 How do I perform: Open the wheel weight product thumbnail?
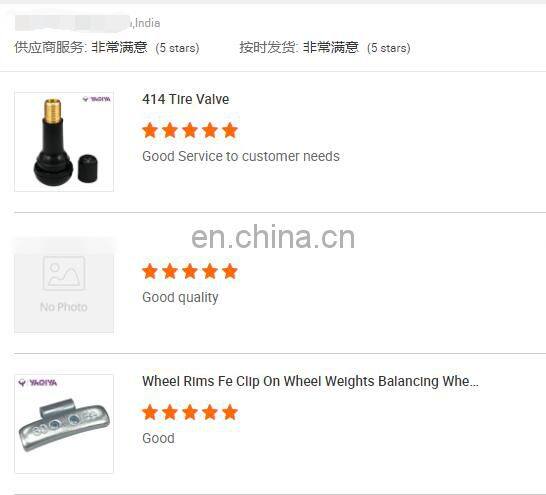click(x=64, y=424)
